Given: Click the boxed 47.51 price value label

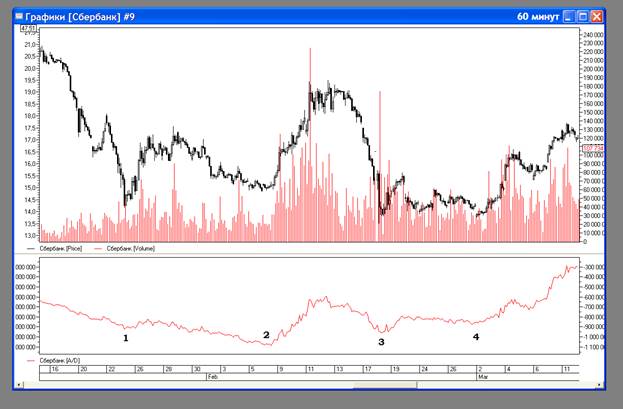Looking at the screenshot, I should (28, 29).
